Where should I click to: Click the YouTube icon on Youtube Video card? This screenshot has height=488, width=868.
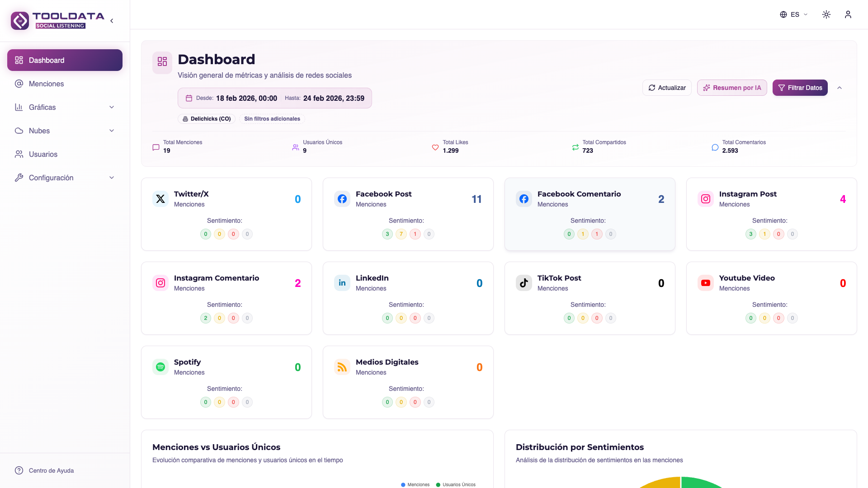705,283
